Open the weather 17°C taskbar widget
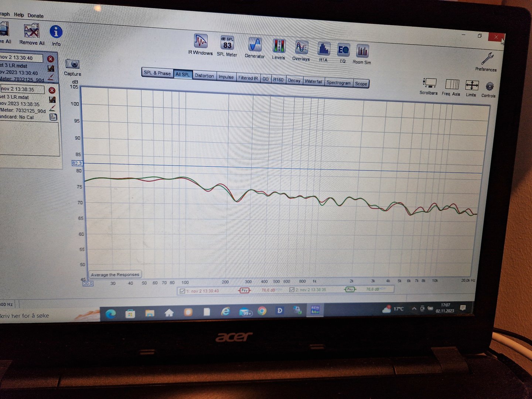 click(x=393, y=309)
